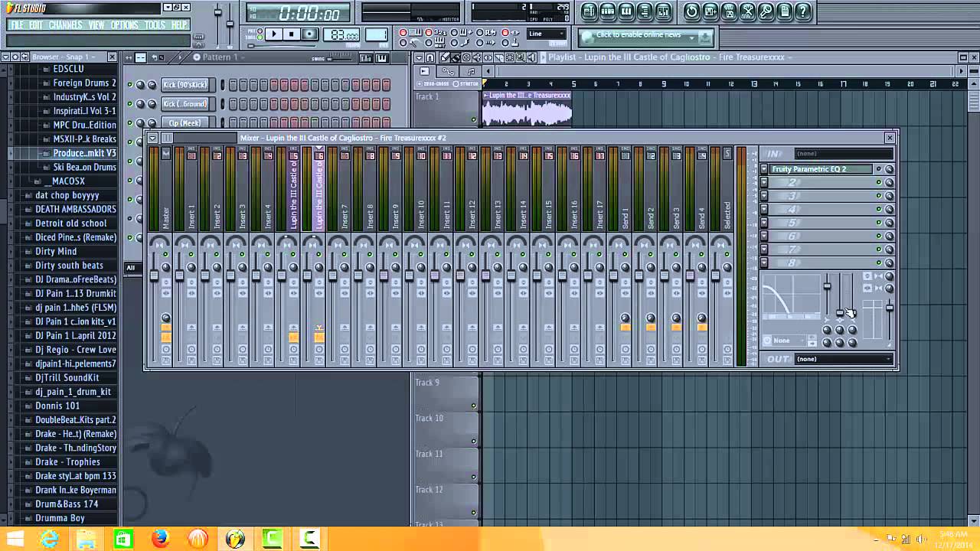Open Firefox from the Windows taskbar
980x551 pixels.
(160, 539)
